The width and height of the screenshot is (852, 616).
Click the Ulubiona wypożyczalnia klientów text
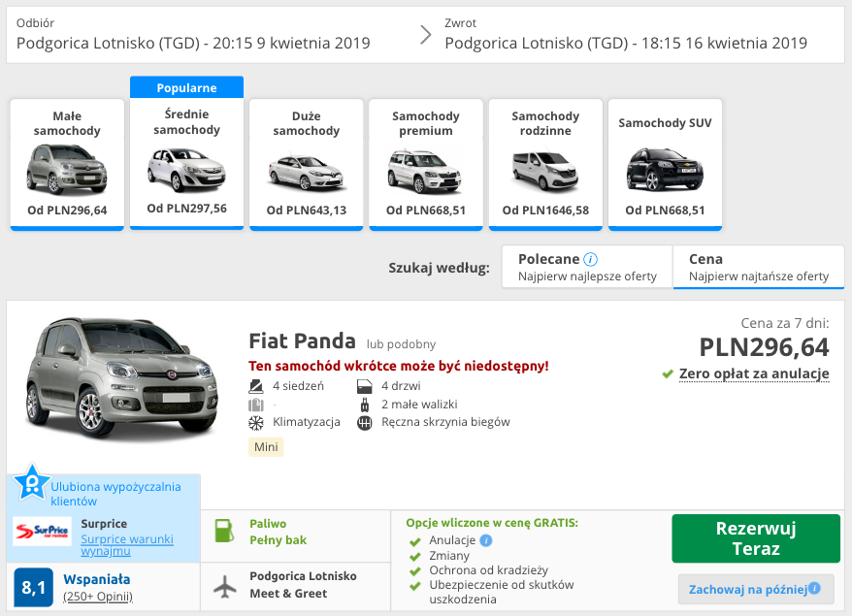(115, 494)
